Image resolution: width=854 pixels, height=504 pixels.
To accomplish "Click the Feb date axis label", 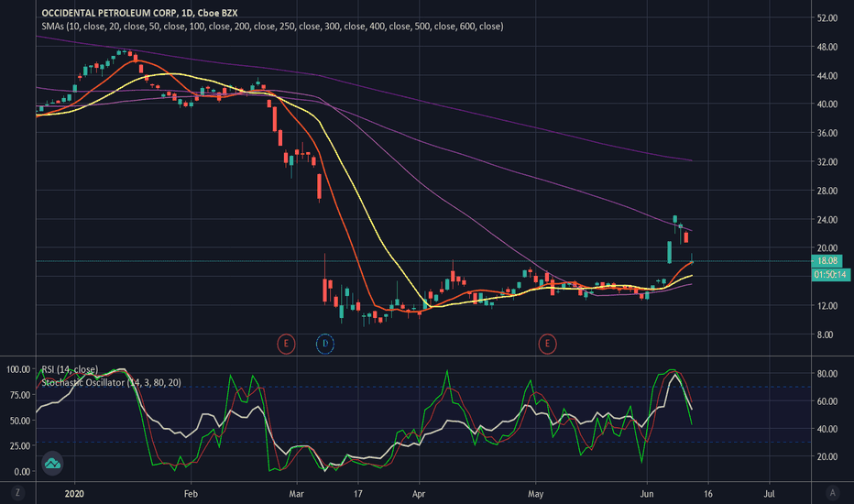I will [191, 494].
